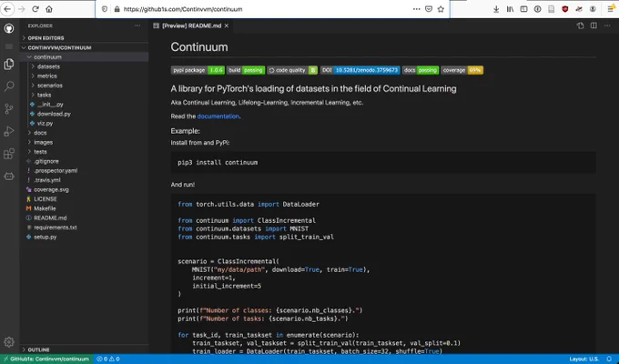Image resolution: width=619 pixels, height=364 pixels.
Task: Open the Extensions view icon
Action: tap(9, 154)
